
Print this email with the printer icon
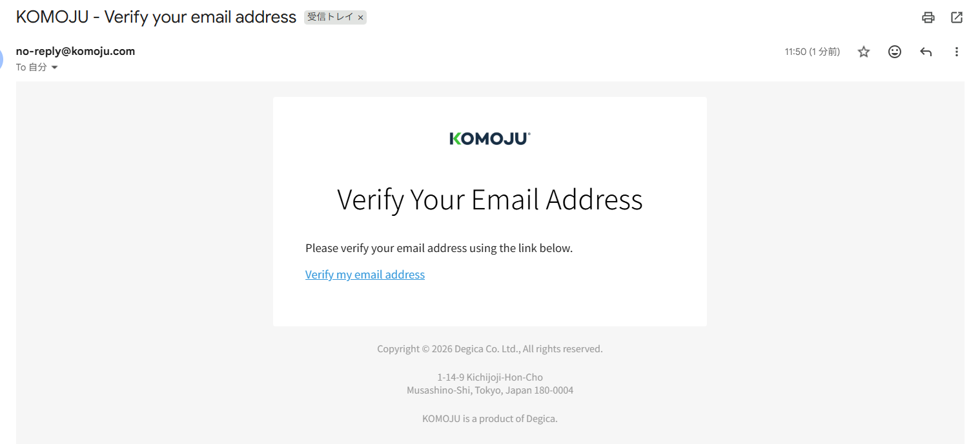[x=928, y=17]
